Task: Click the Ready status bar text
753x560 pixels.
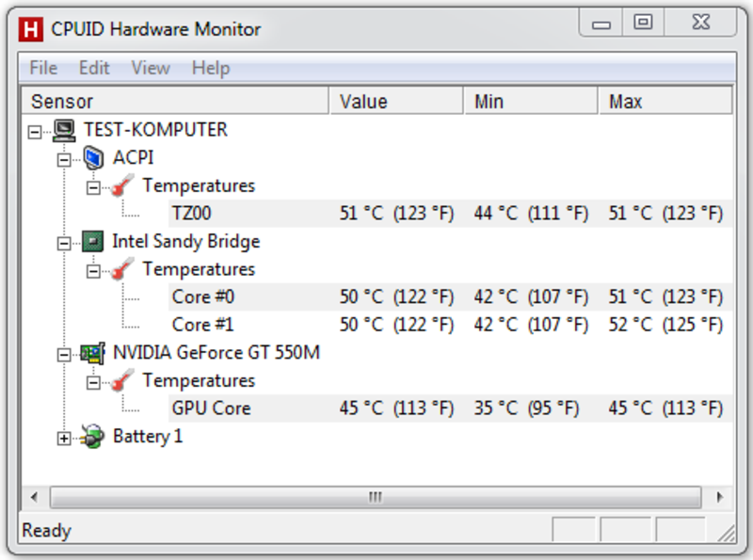Action: [x=46, y=531]
